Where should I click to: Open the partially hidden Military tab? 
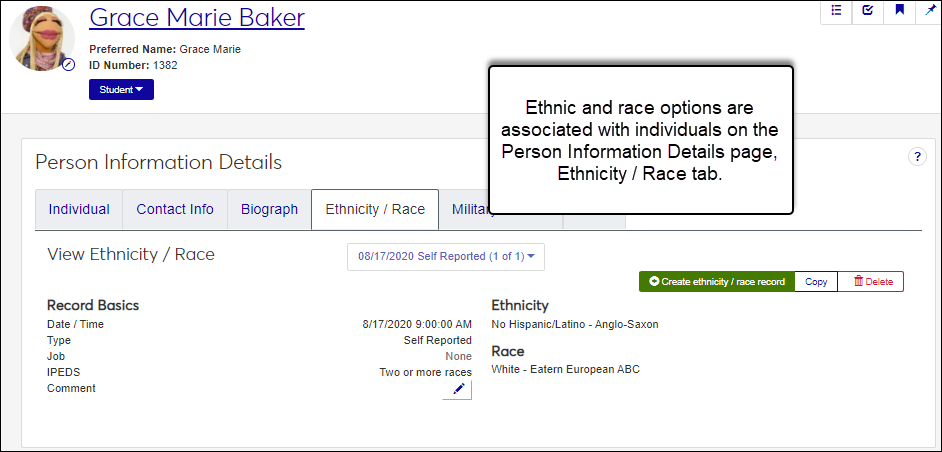click(466, 209)
